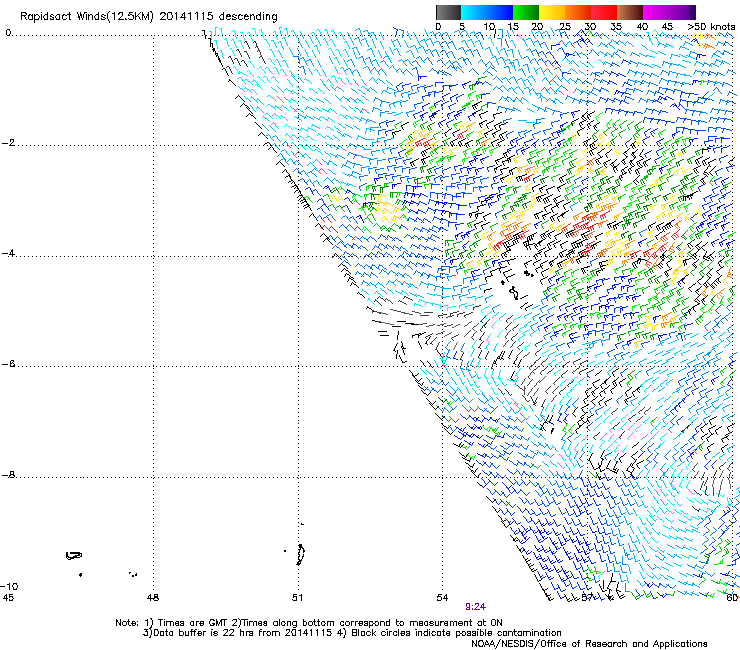Image resolution: width=740 pixels, height=650 pixels.
Task: Click the green 15–20 knots color segment
Action: pyautogui.click(x=526, y=12)
